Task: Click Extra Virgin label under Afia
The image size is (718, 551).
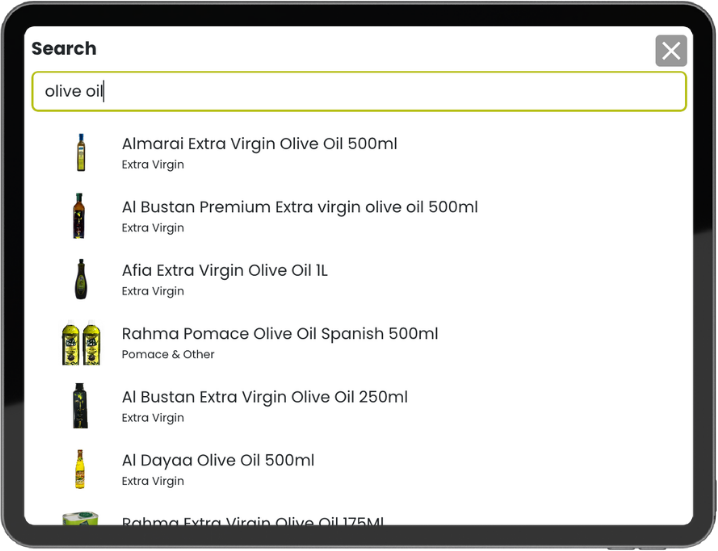Action: coord(153,291)
